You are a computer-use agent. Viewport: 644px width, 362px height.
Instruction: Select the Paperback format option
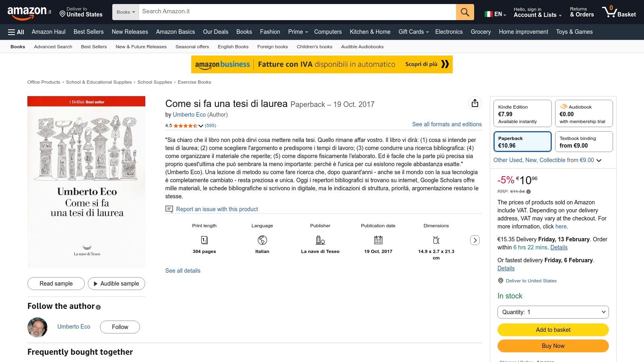(x=522, y=142)
